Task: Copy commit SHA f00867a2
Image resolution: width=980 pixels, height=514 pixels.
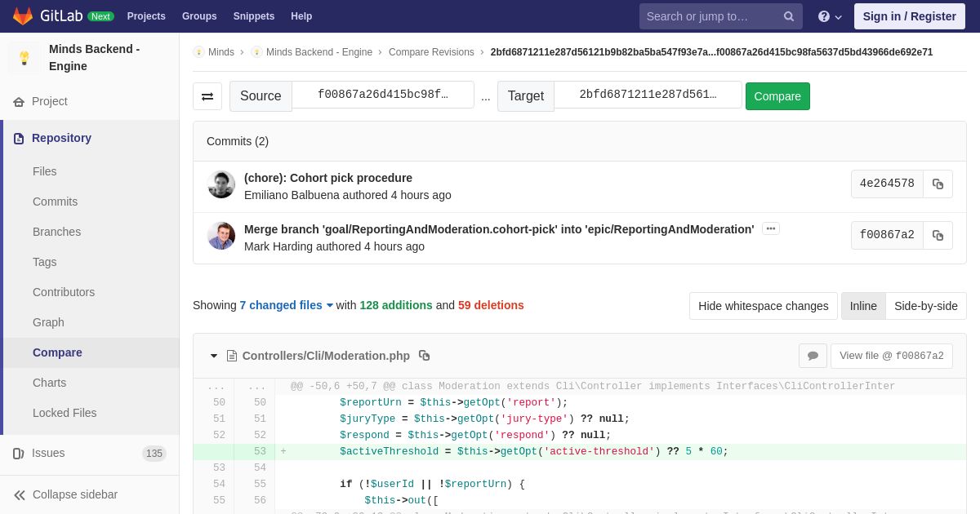Action: (938, 236)
